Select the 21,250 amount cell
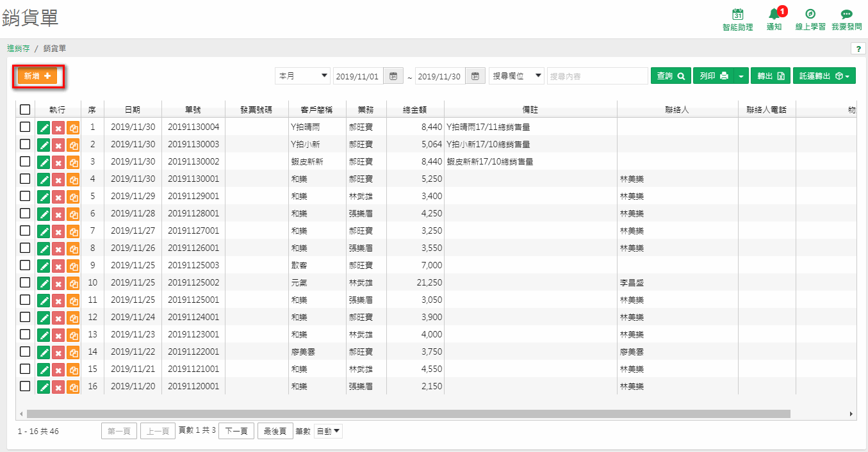This screenshot has width=868, height=452. 415,282
